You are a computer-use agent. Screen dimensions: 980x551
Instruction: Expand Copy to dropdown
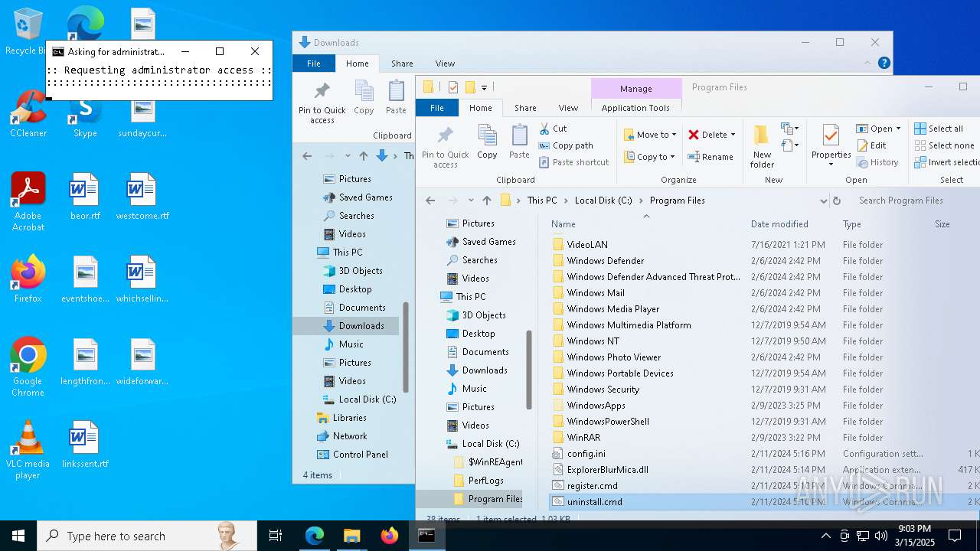coord(672,157)
